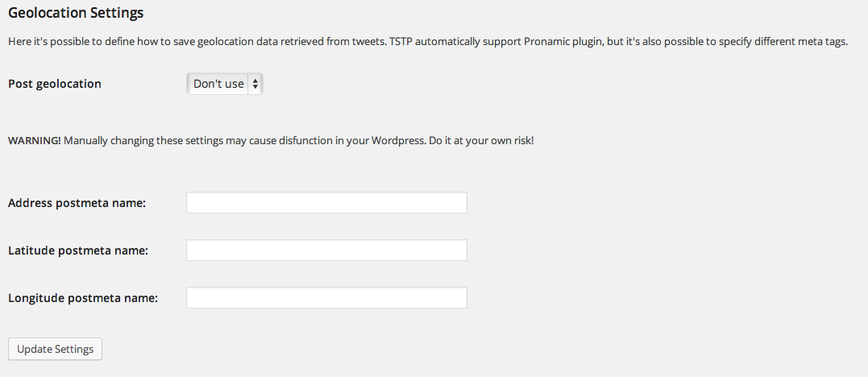Click the Longitude postmeta name label
Image resolution: width=868 pixels, height=377 pixels.
click(82, 298)
